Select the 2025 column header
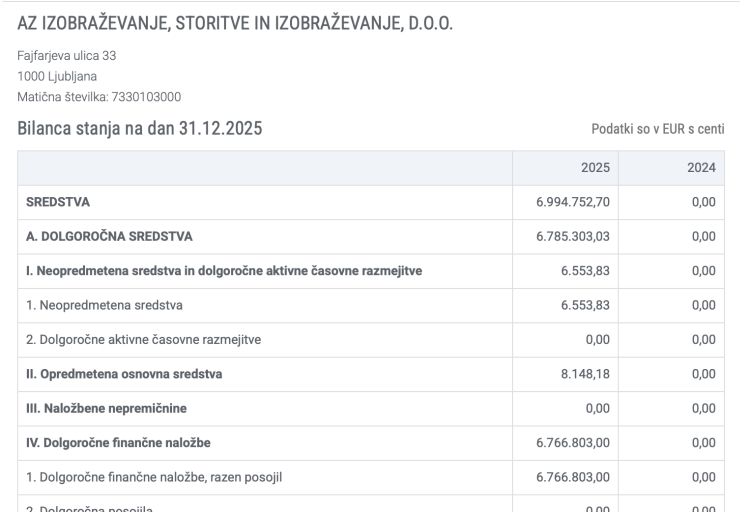Viewport: 750px width, 512px height. coord(595,167)
